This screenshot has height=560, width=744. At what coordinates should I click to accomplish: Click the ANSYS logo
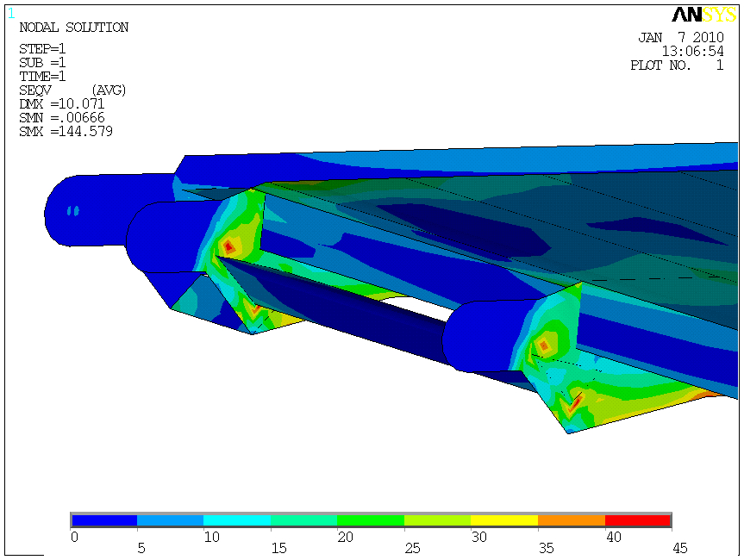tap(704, 15)
